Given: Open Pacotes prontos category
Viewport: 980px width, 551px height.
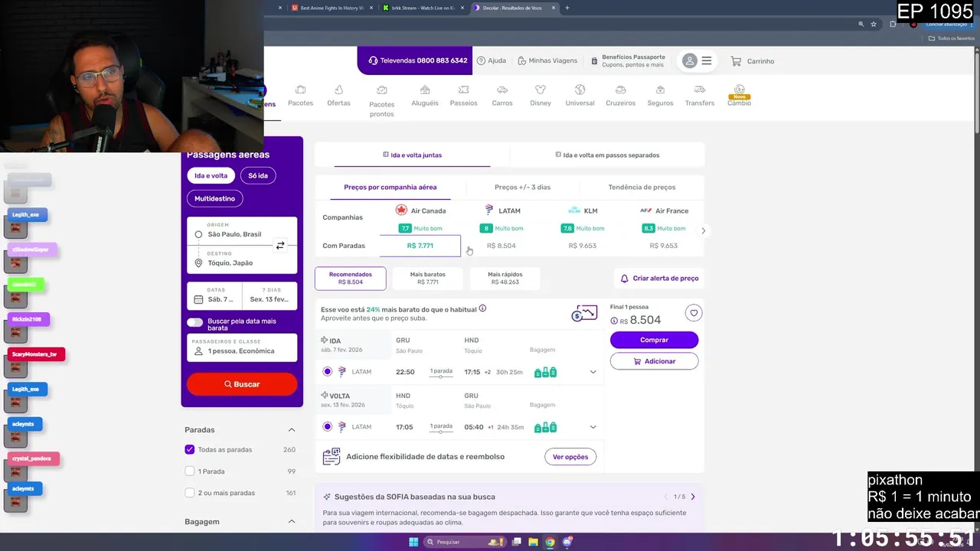Looking at the screenshot, I should 381,99.
